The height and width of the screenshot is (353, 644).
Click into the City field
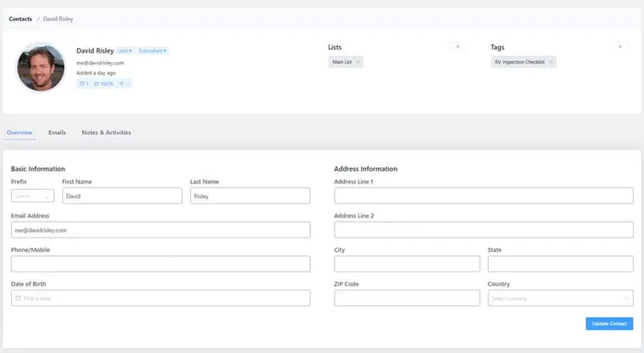coord(407,264)
